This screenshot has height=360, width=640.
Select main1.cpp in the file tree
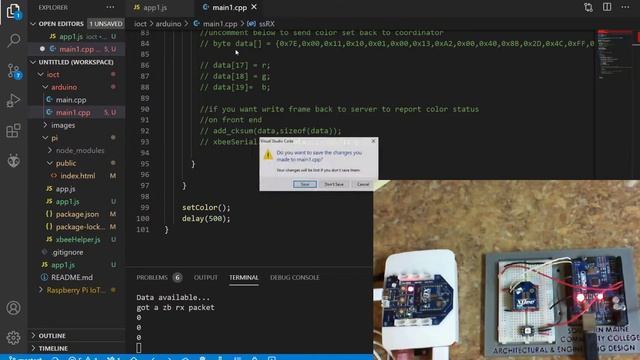pos(73,113)
